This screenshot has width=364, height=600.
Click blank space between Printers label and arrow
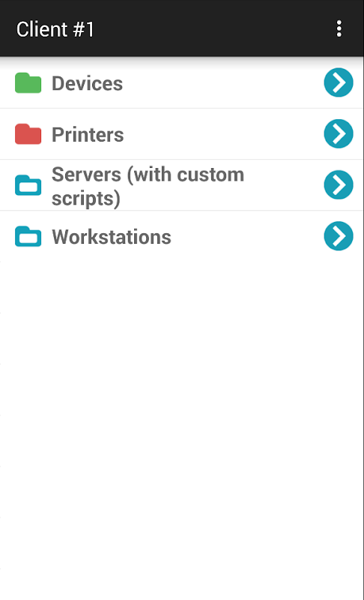click(224, 134)
